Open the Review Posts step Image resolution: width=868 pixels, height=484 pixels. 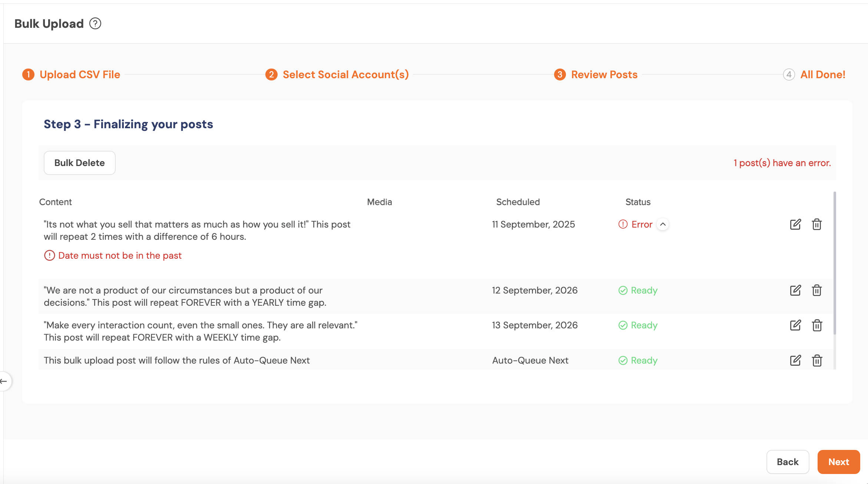[604, 74]
